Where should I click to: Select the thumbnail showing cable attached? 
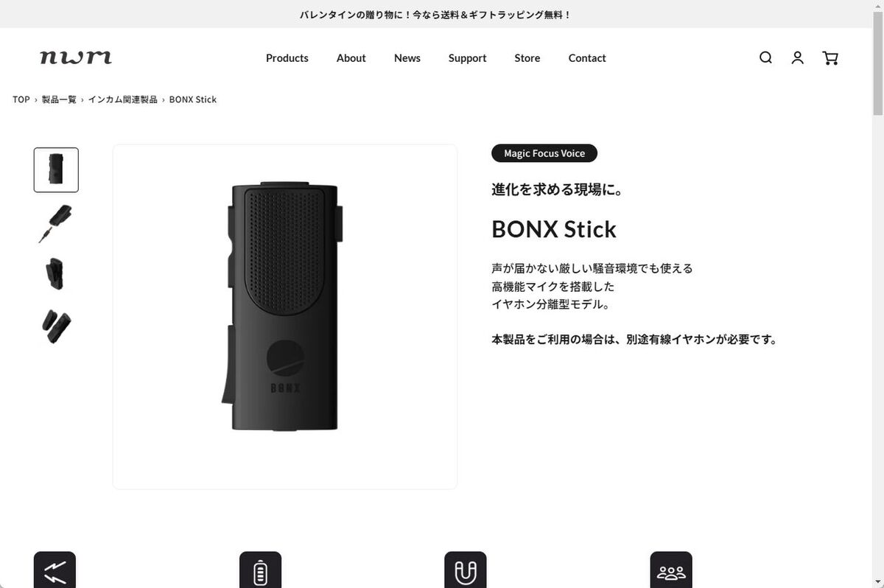pos(56,223)
